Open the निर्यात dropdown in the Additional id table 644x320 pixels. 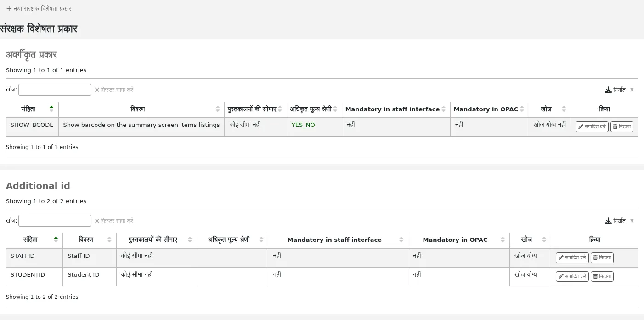point(620,221)
